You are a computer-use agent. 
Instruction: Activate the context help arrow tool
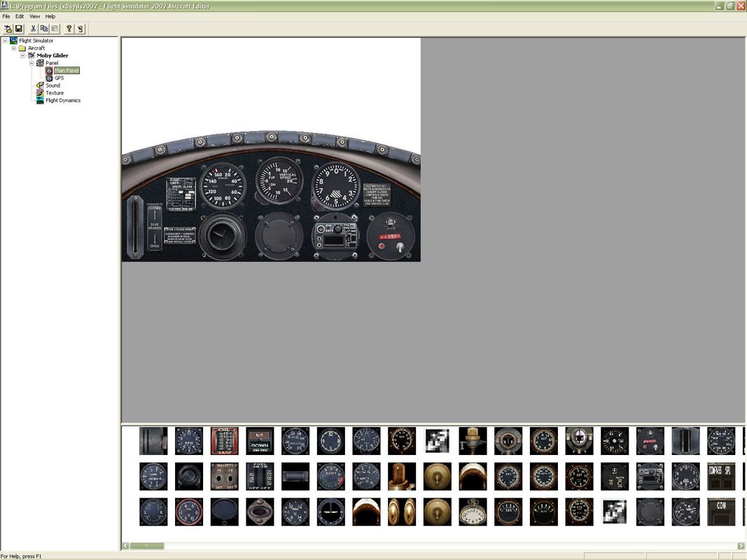(79, 29)
